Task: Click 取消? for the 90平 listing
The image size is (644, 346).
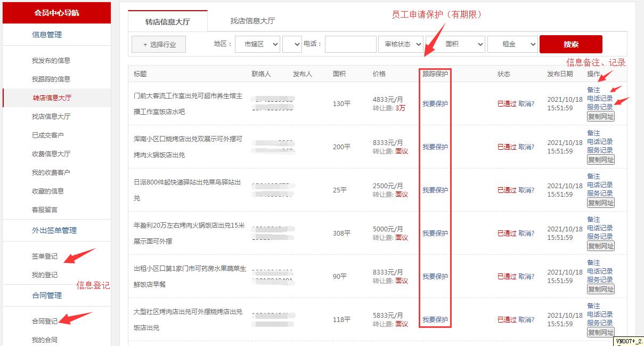Action: (526, 277)
